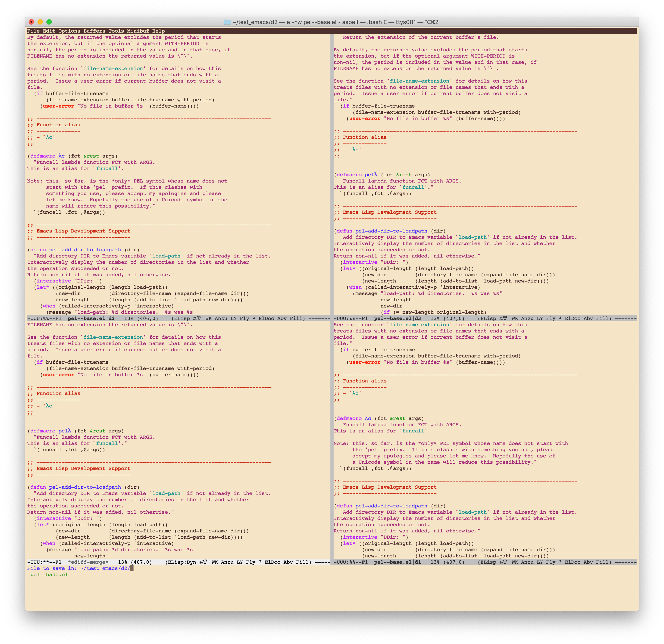Open the Minibuf menu
Viewport: 664px width, 644px height.
click(138, 31)
